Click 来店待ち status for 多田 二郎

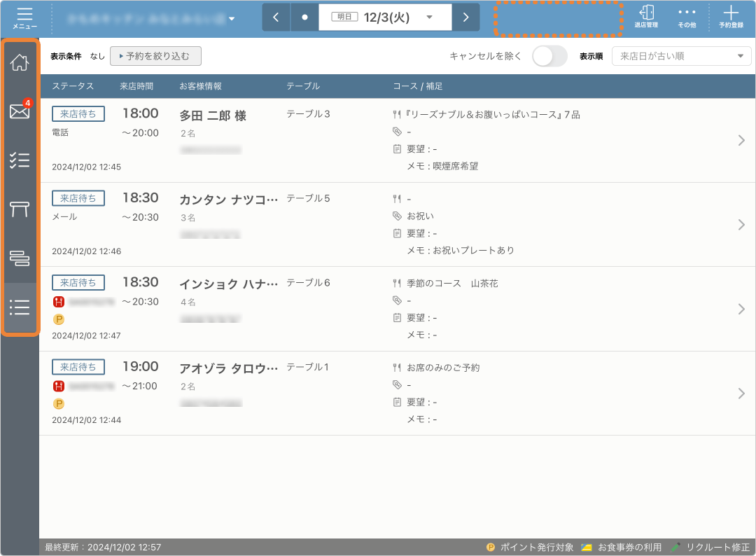coord(78,114)
